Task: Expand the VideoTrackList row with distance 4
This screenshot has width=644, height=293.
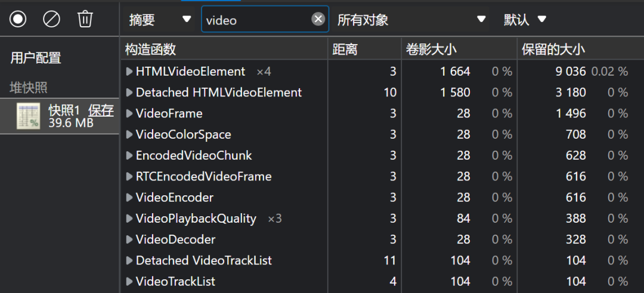Action: click(129, 282)
